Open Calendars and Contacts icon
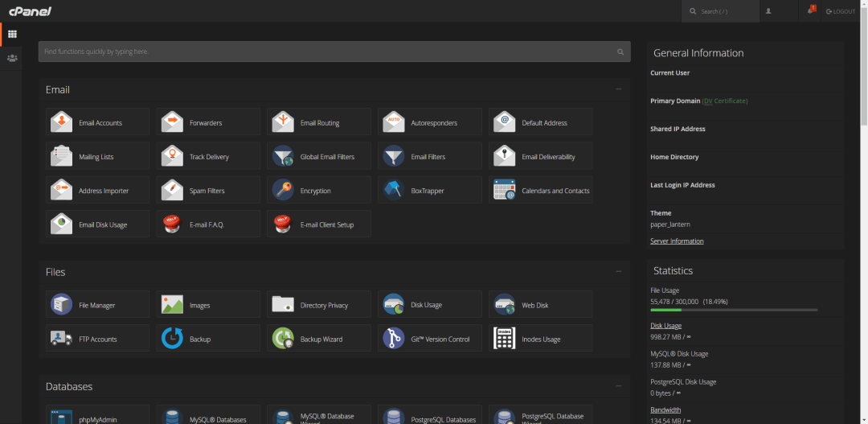Viewport: 868px width, 424px height. point(504,191)
